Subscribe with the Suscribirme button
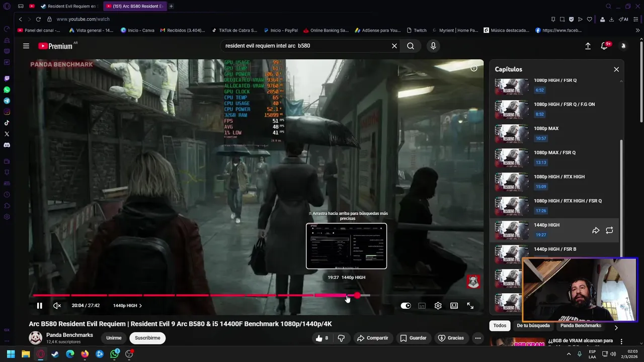The height and width of the screenshot is (362, 644). (147, 338)
